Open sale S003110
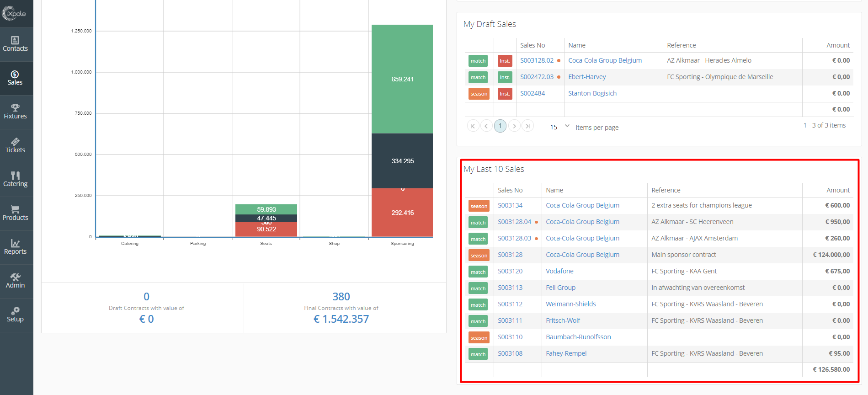Image resolution: width=868 pixels, height=395 pixels. point(510,337)
